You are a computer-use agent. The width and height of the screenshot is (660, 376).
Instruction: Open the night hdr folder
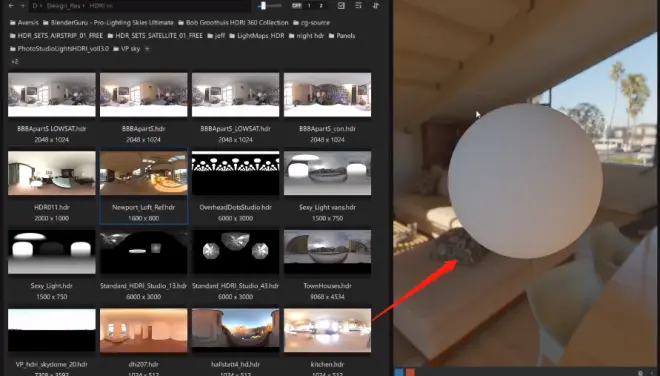click(x=306, y=36)
